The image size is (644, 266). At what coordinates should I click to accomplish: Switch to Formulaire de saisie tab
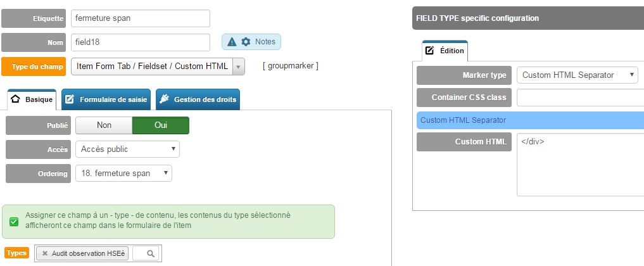coord(106,99)
